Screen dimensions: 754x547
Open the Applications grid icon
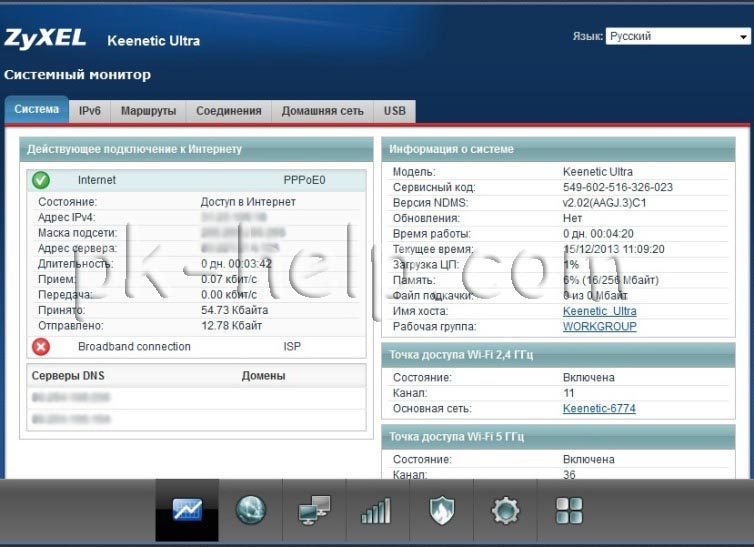point(569,510)
